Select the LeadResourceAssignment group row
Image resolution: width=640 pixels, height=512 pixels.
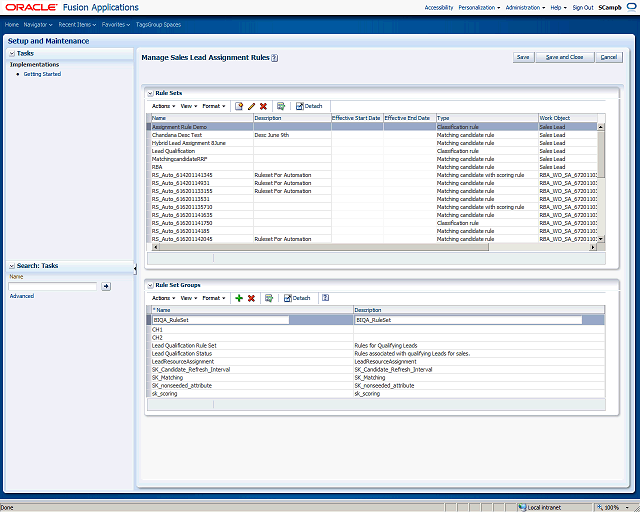click(376, 361)
